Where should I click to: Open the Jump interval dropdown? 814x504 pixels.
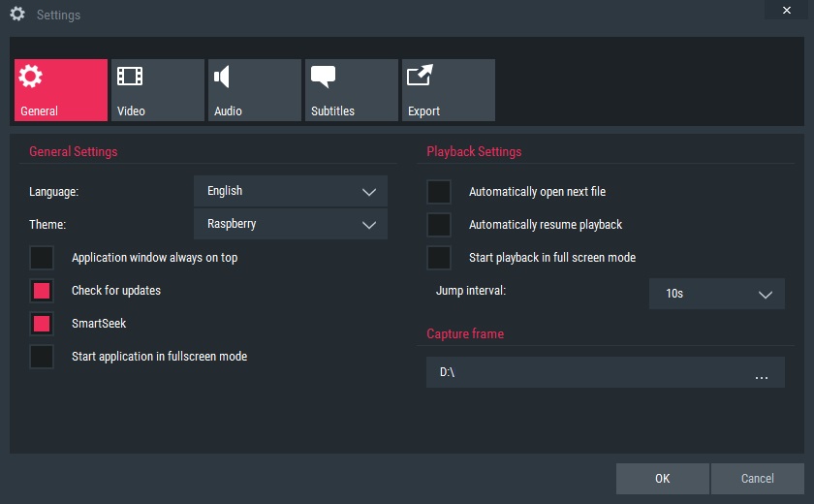(x=716, y=294)
